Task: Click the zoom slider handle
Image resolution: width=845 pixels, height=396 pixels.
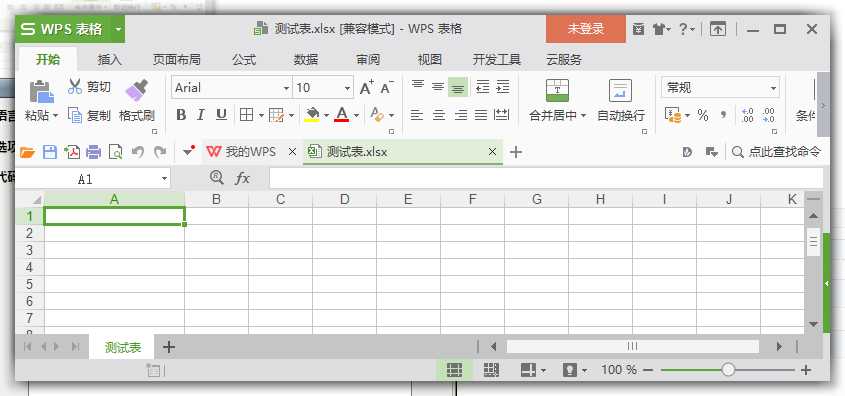Action: (728, 370)
